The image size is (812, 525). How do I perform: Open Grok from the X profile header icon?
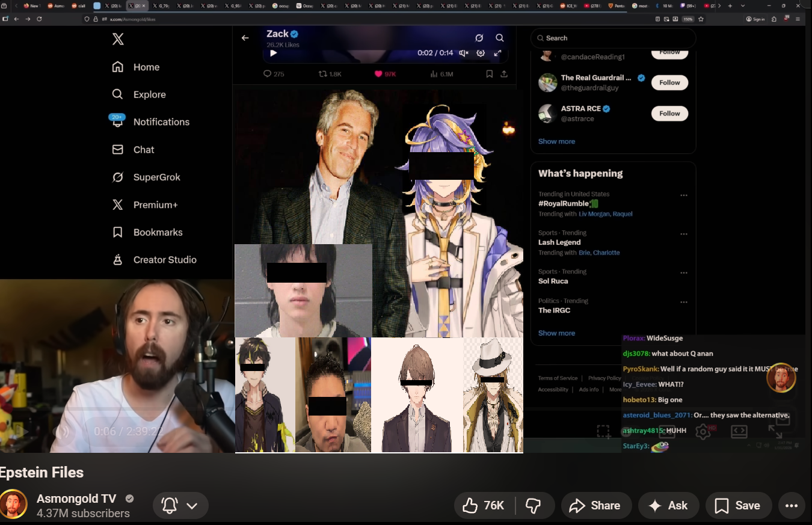[479, 38]
